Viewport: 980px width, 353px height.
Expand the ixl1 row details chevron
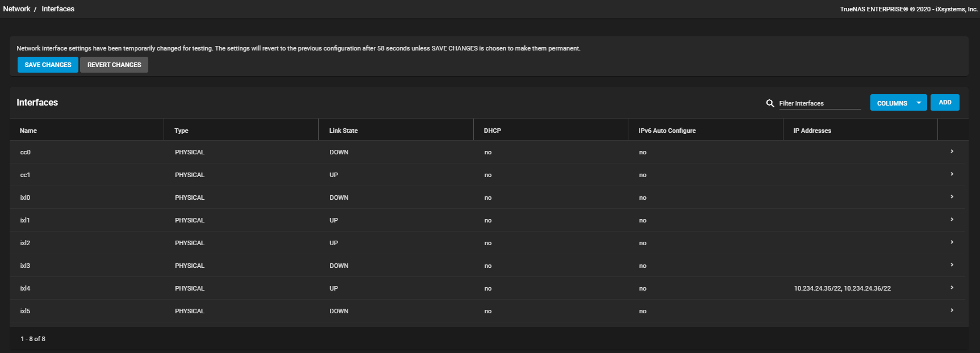coord(952,220)
